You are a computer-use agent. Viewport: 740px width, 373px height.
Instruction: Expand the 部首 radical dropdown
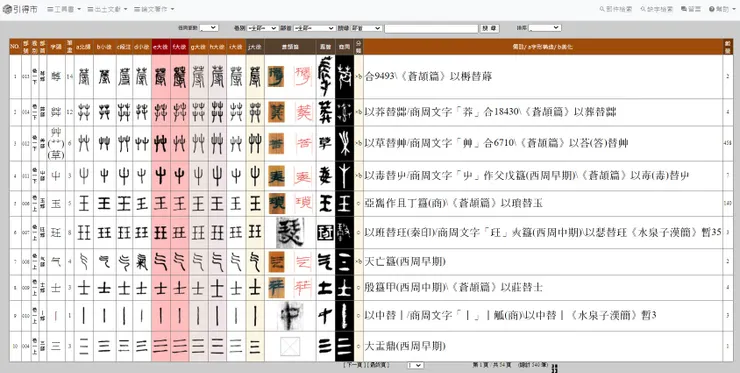[314, 28]
